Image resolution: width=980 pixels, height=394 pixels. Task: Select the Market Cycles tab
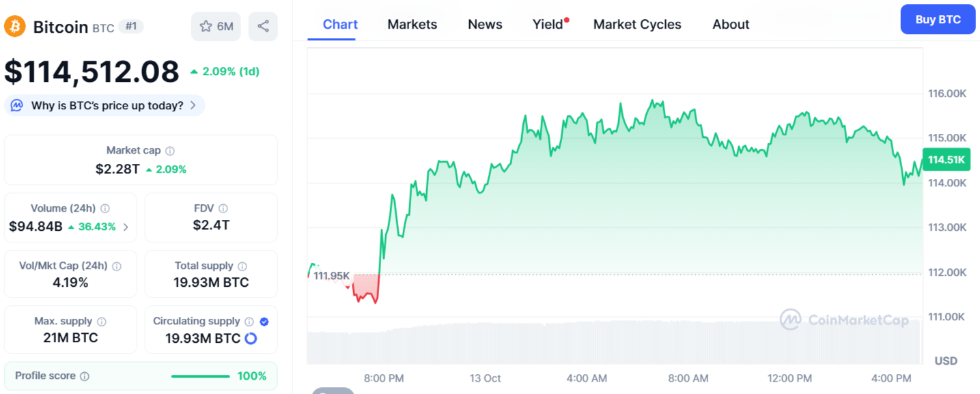click(x=637, y=25)
